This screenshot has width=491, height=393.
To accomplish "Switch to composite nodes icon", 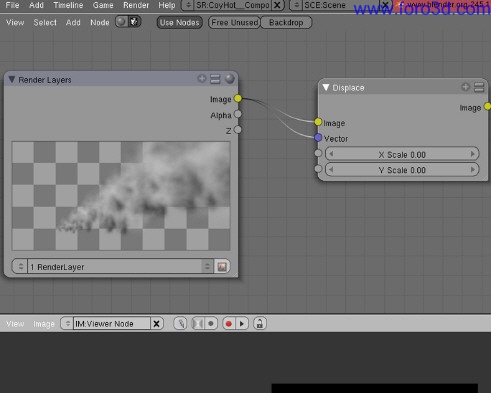I will coord(134,22).
